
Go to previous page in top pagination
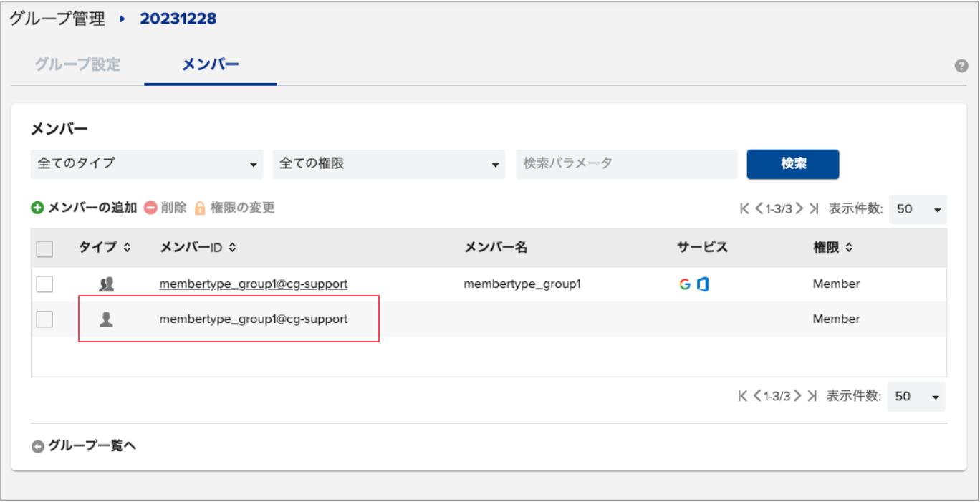pyautogui.click(x=759, y=209)
